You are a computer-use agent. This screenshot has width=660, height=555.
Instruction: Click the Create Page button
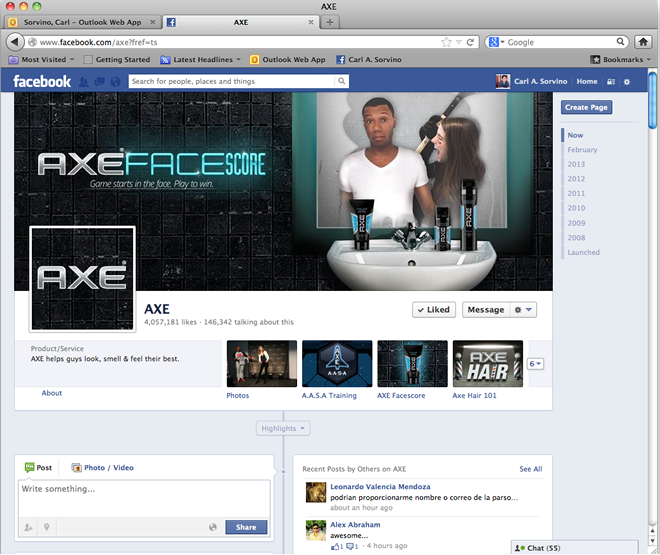point(586,107)
